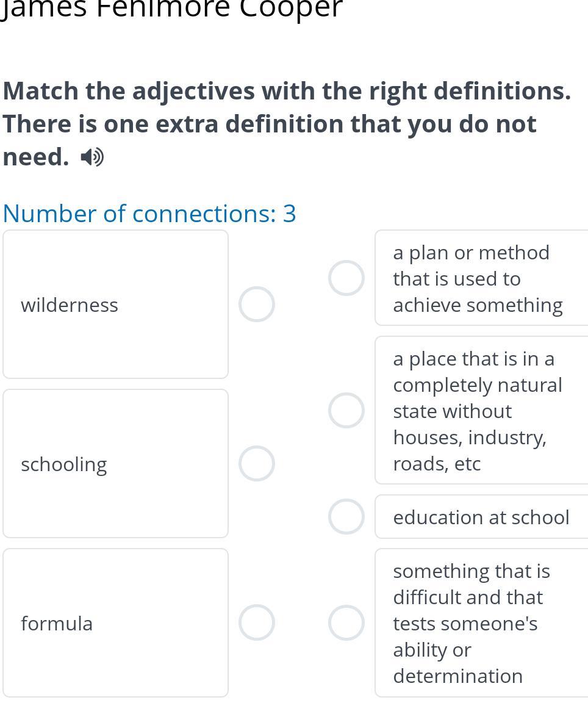Click the 'education at school' definition card
This screenshot has width=588, height=714.
point(481,517)
